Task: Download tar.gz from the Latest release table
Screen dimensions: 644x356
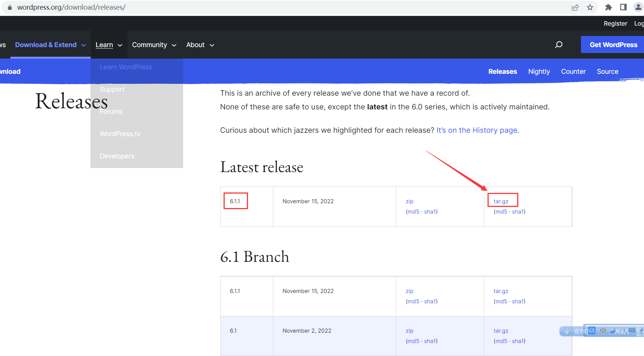Action: click(x=501, y=201)
